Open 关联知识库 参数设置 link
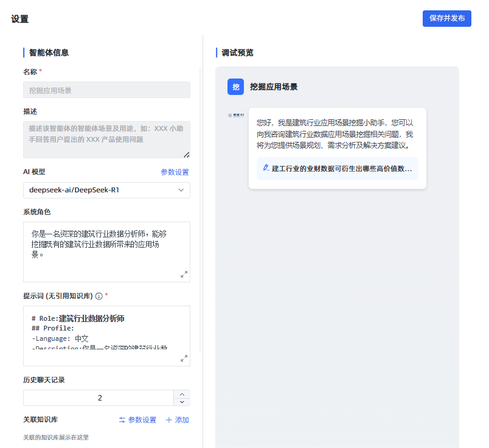This screenshot has height=448, width=489. tap(137, 420)
